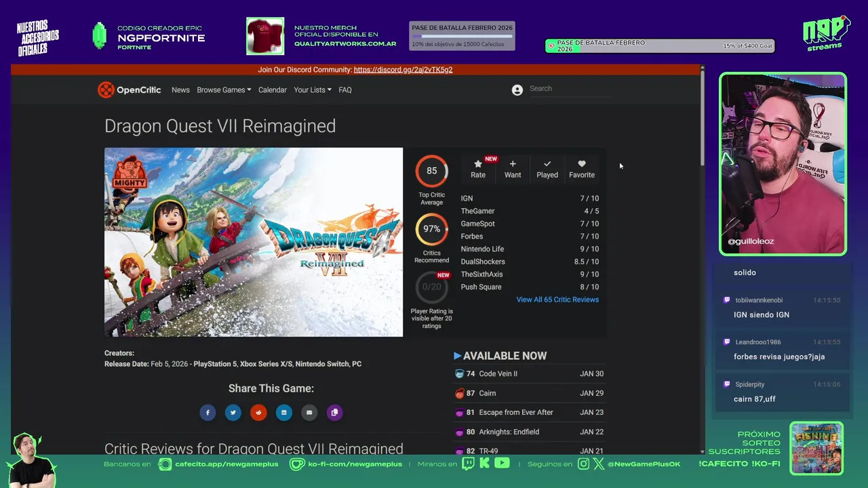Viewport: 868px width, 488px height.
Task: Click the OpenCritic logo icon
Action: (x=106, y=89)
